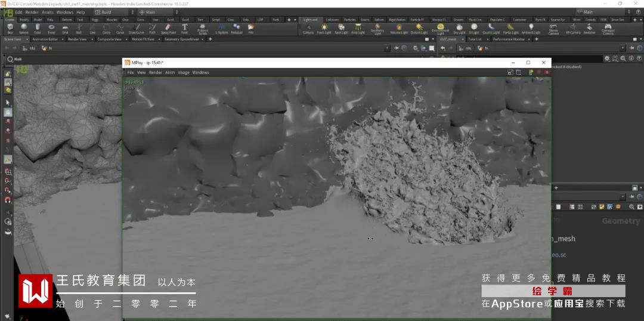Open the Rigid Bodies shelf tab
Screen dimensions: 644x321
click(x=397, y=20)
